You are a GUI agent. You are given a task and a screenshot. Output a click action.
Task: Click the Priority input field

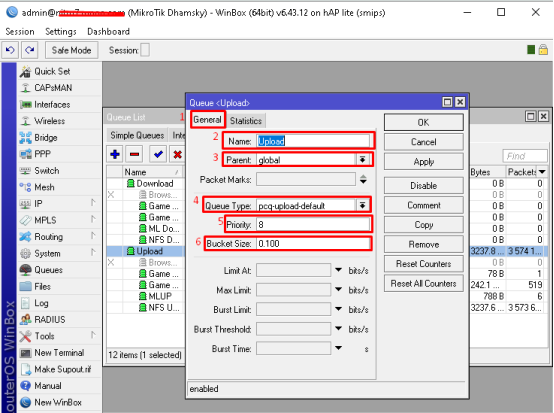[313, 224]
